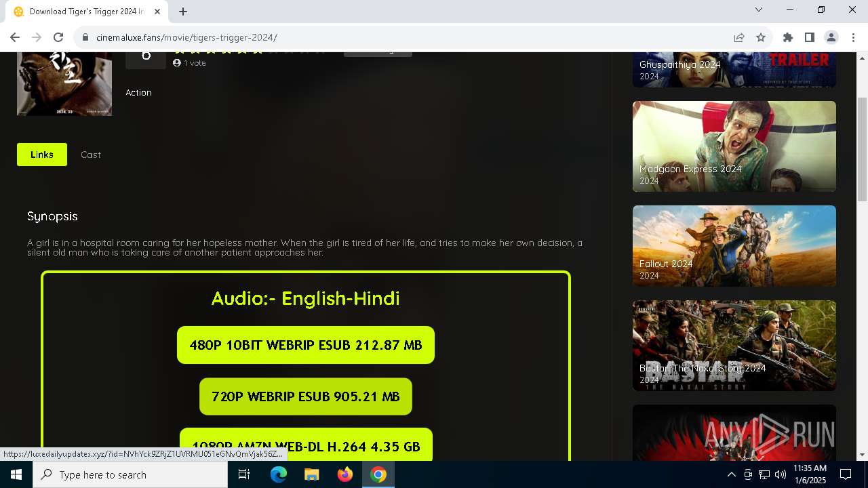Download 480P 10BIT WEBRIP ESUB 212.87 MB
Image resolution: width=868 pixels, height=488 pixels.
click(306, 345)
